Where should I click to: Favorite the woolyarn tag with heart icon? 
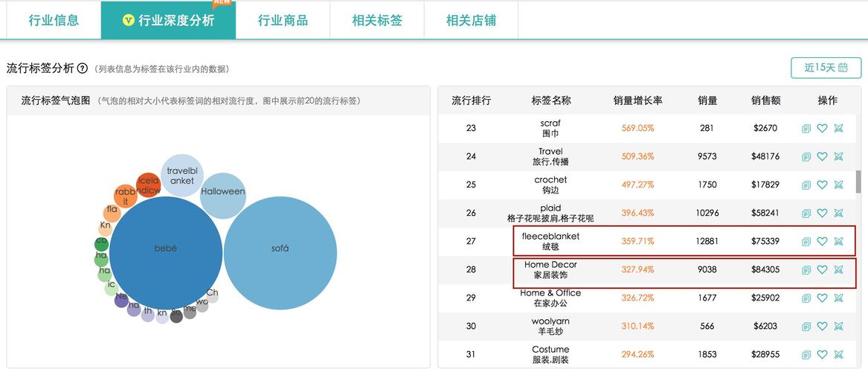coord(822,327)
